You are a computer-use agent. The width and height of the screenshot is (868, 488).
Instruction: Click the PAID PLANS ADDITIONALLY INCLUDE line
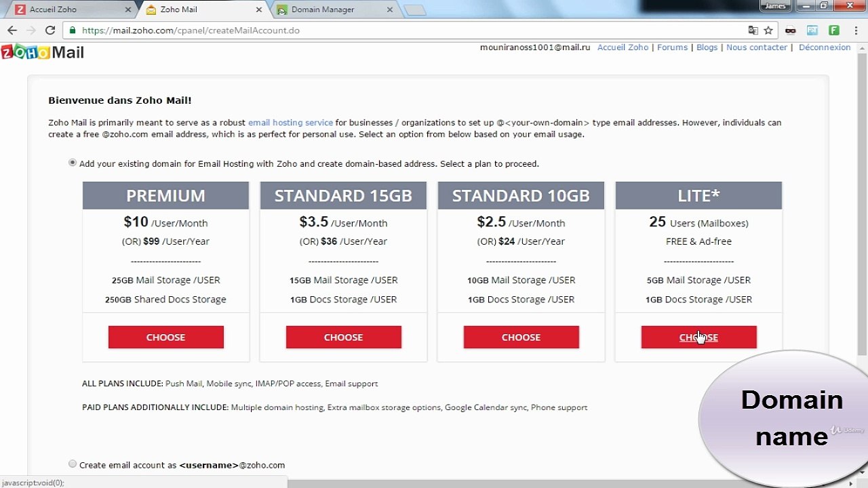(335, 407)
